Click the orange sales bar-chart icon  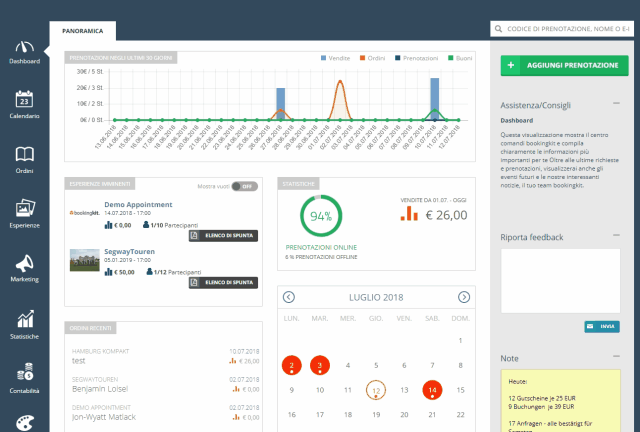[x=409, y=213]
